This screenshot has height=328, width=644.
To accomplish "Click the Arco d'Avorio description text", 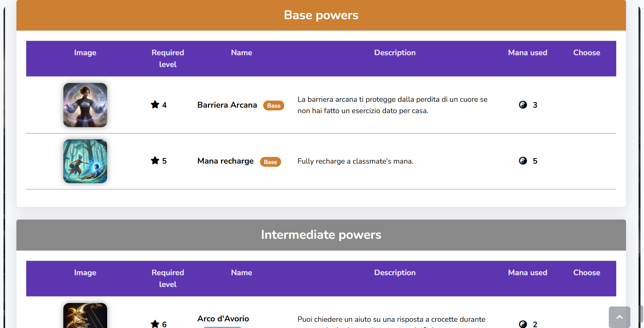I will [391, 322].
